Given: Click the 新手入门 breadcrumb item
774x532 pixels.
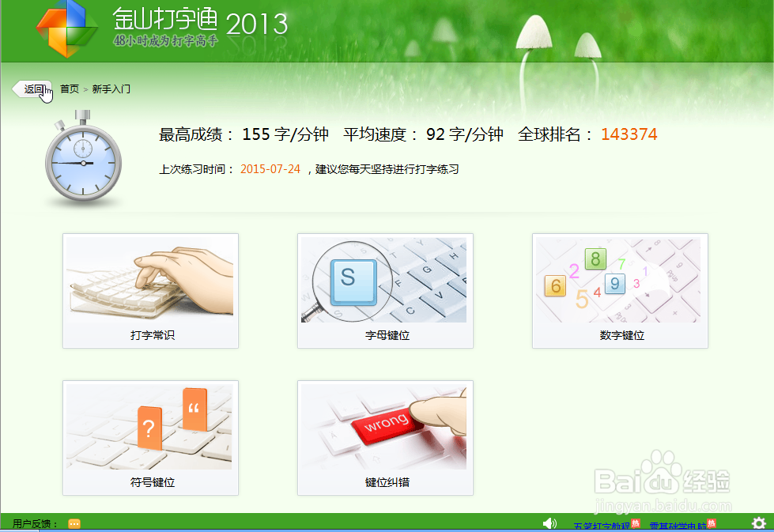Looking at the screenshot, I should pos(111,89).
